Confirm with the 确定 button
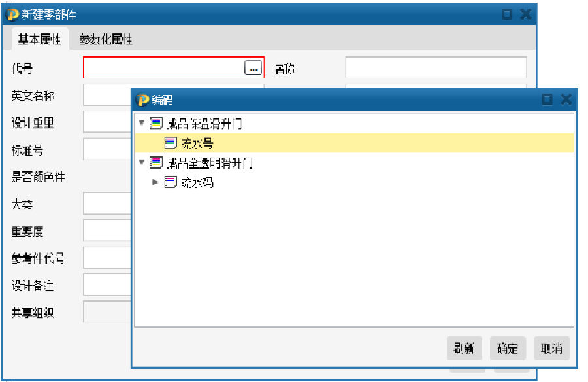This screenshot has width=588, height=382. [x=507, y=349]
